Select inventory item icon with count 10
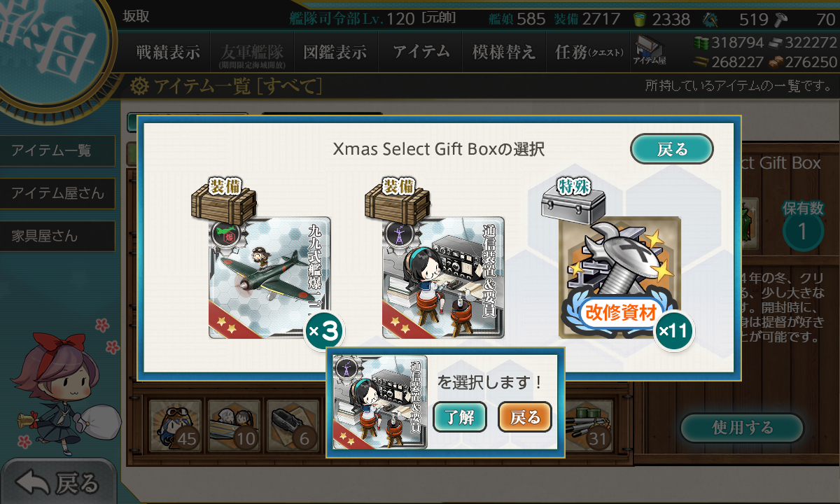Viewport: 840px width, 504px height. click(x=234, y=425)
